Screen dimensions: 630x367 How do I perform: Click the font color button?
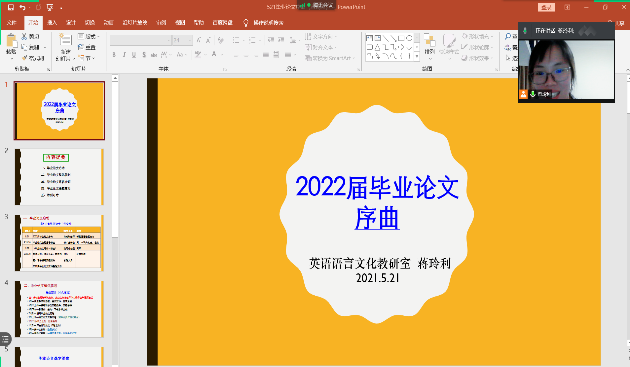(x=215, y=54)
